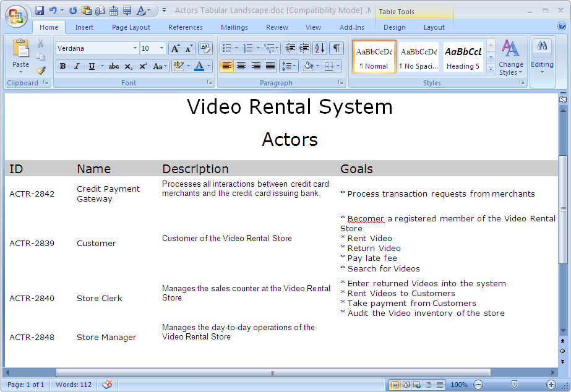Open the font size 10 dropdown
Viewport: 571px width, 392px height.
coord(161,48)
